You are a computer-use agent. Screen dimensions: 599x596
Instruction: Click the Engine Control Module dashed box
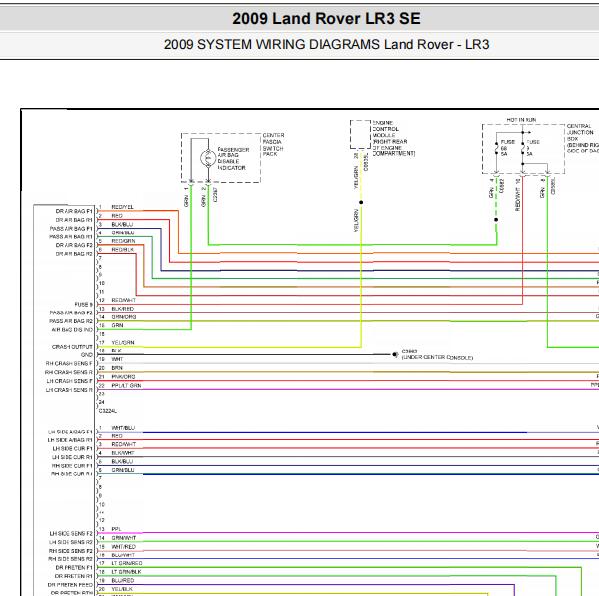tap(360, 134)
